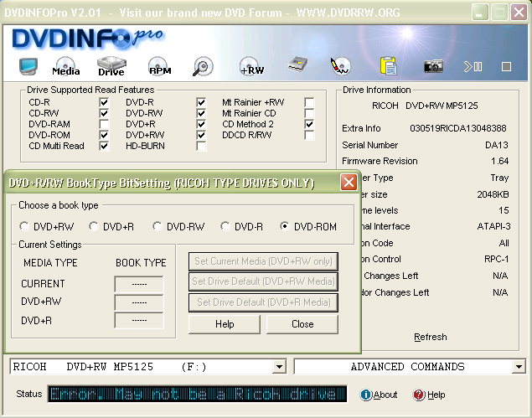
Task: Minimize the DVDINFOPro window
Action: tap(480, 13)
